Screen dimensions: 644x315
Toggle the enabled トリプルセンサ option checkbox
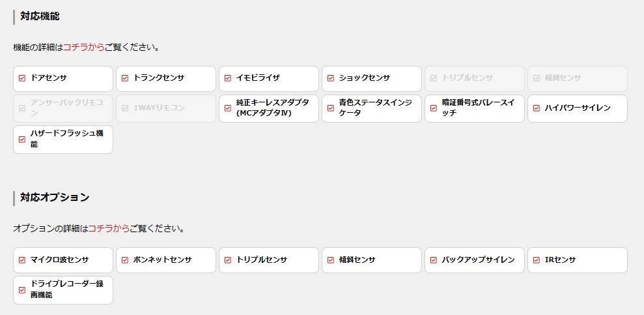228,260
